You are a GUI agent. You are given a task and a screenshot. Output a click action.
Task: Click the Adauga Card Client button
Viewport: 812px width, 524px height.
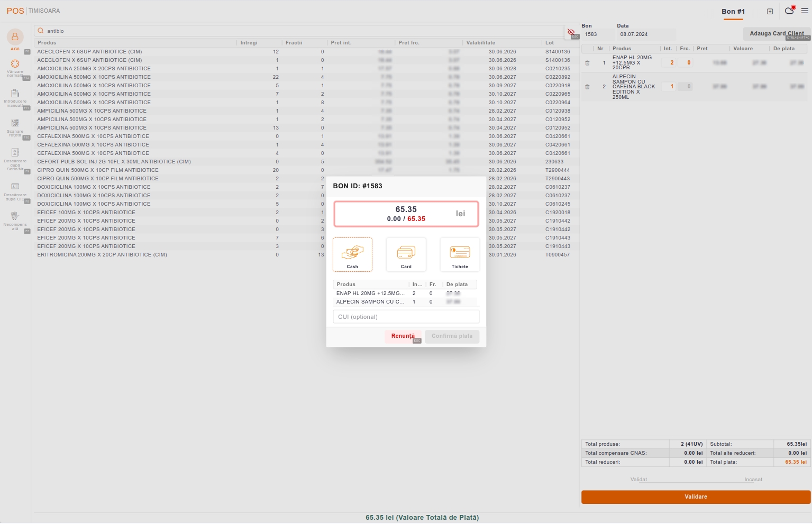point(776,33)
